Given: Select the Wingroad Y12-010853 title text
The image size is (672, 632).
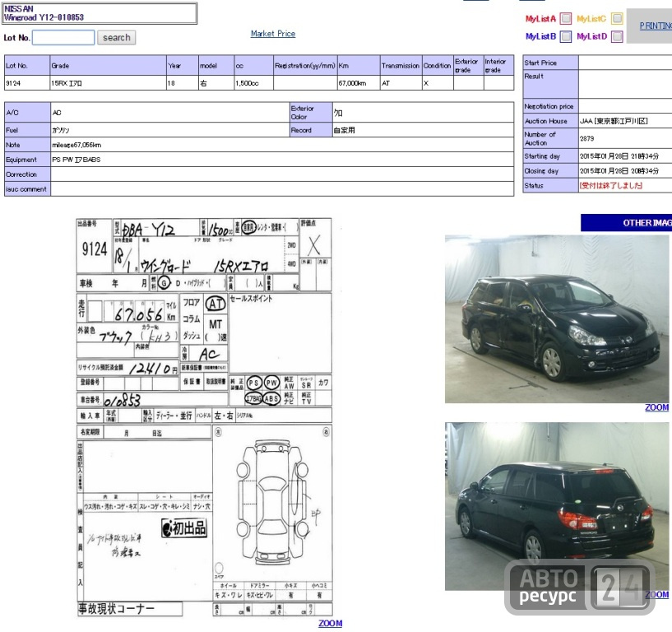Looking at the screenshot, I should [44, 17].
